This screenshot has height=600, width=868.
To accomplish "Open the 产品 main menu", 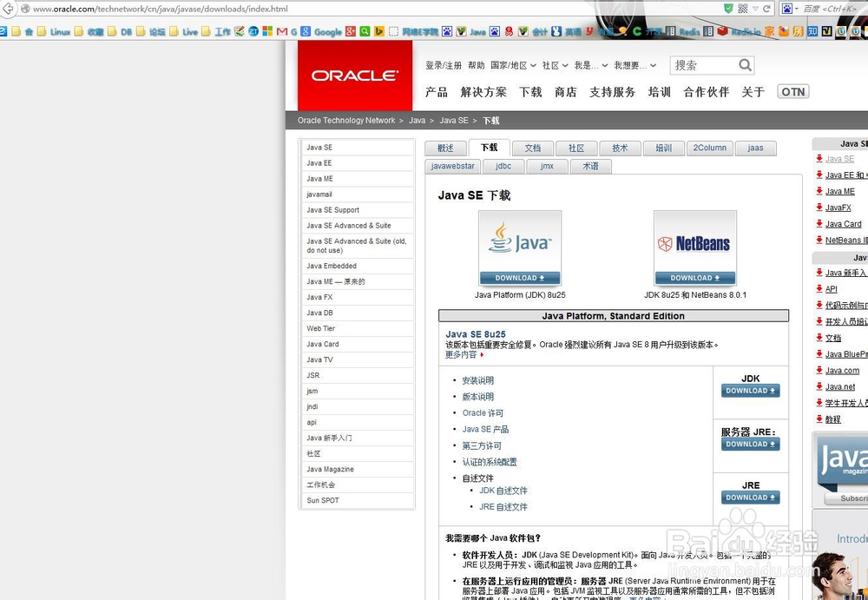I will (437, 92).
